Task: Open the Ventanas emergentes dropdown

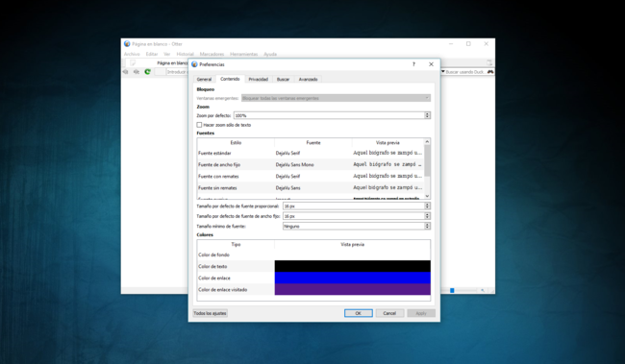Action: click(x=336, y=98)
